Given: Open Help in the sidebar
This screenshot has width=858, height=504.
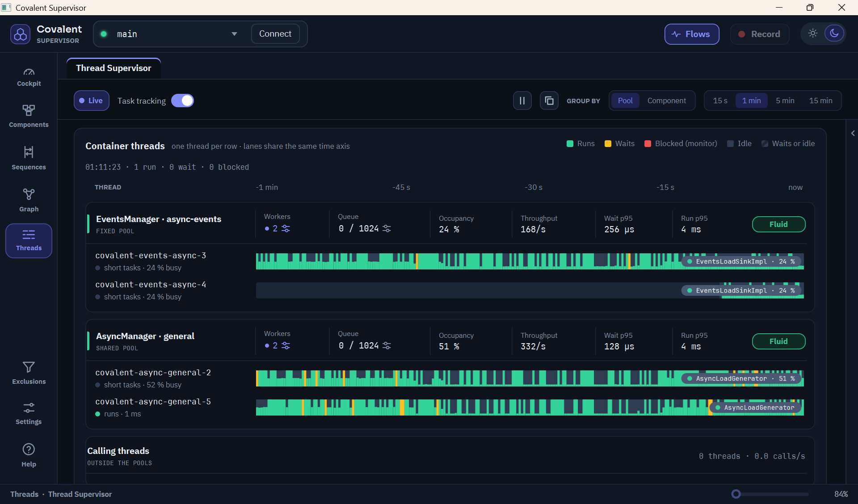Looking at the screenshot, I should click(x=29, y=455).
